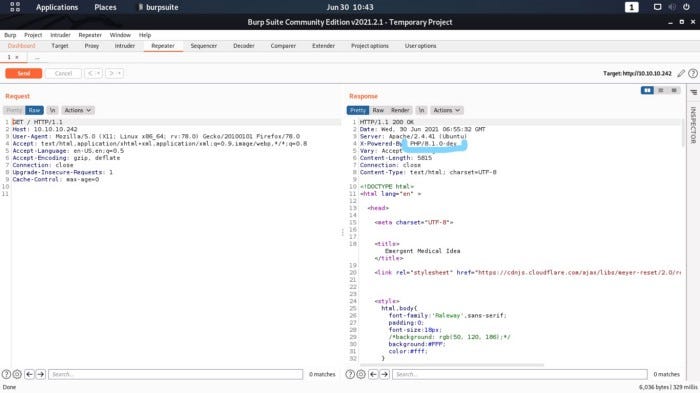Open Request search settings gear icon
Screen dimensions: 700x393
pyautogui.click(x=17, y=374)
